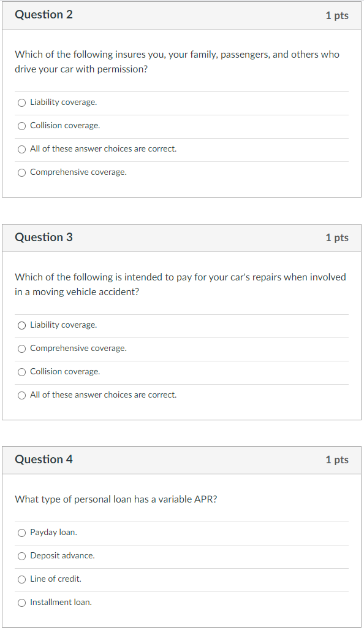Viewport: 364px width, 632px height.
Task: Choose 'Collision coverage' in Question 3
Action: pos(21,372)
